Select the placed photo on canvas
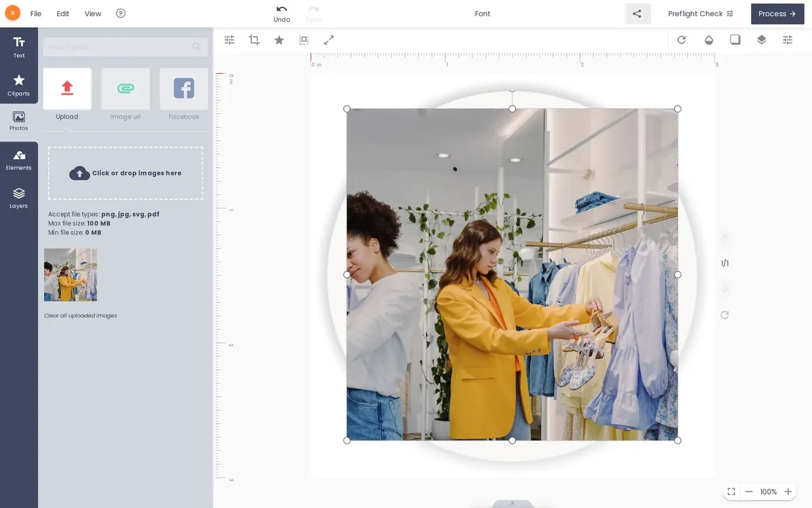This screenshot has width=812, height=508. point(512,274)
